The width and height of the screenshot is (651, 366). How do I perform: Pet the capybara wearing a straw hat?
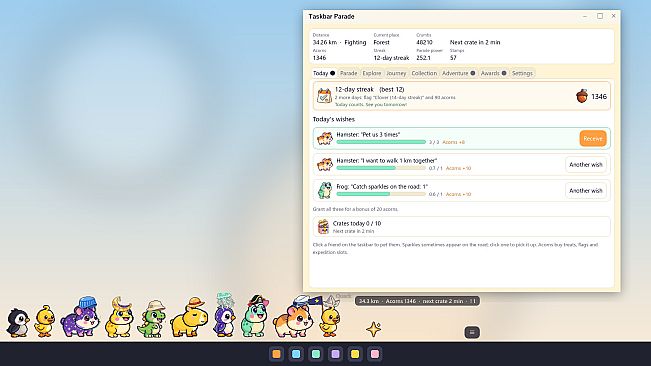[x=189, y=317]
